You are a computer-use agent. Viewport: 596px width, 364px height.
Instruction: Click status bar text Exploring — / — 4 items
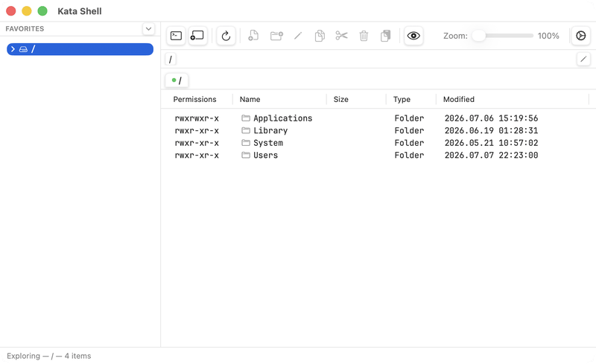pos(49,356)
